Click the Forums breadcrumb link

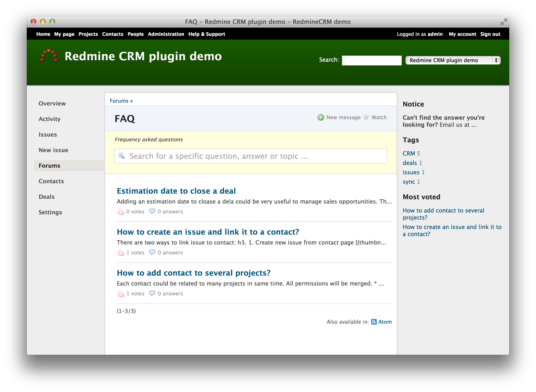(119, 101)
